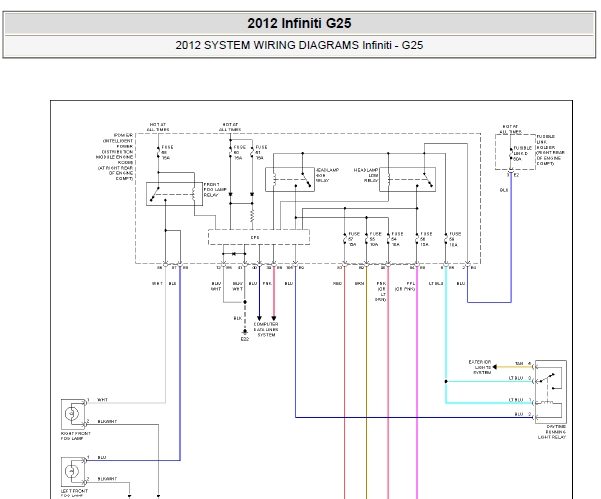This screenshot has height=499, width=601.
Task: Click the E22 ground symbol
Action: point(245,332)
